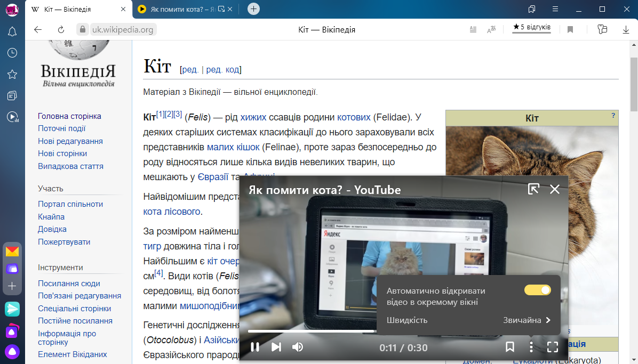Pause the video playback
Viewport: 638px width, 364px height.
click(x=255, y=347)
